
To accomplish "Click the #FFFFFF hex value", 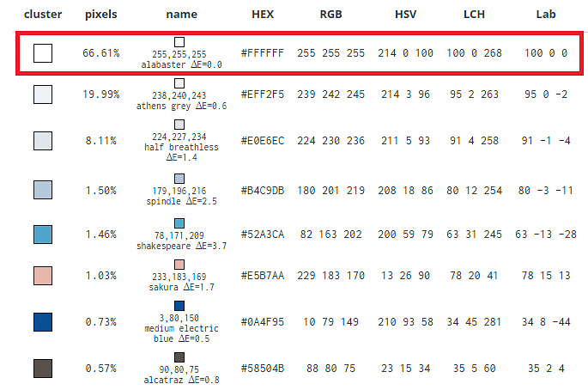I will click(x=263, y=53).
